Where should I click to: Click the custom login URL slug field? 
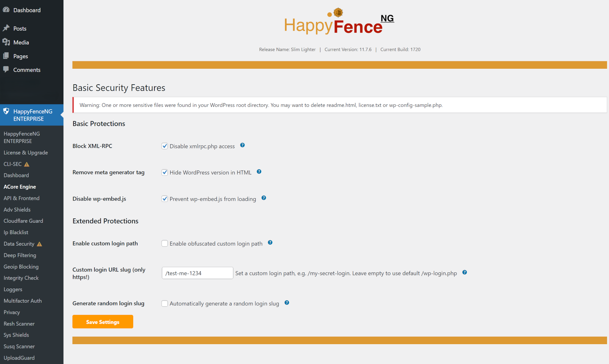[197, 273]
